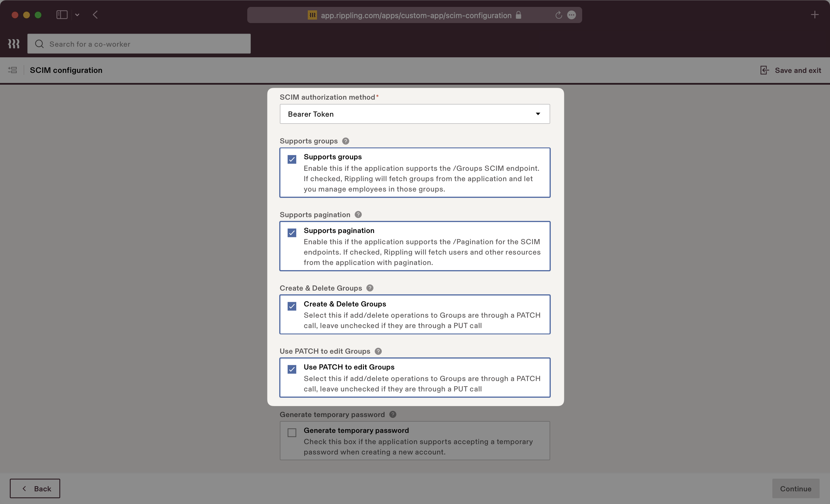Open help for Generate temporary password
Image resolution: width=830 pixels, height=504 pixels.
(392, 414)
